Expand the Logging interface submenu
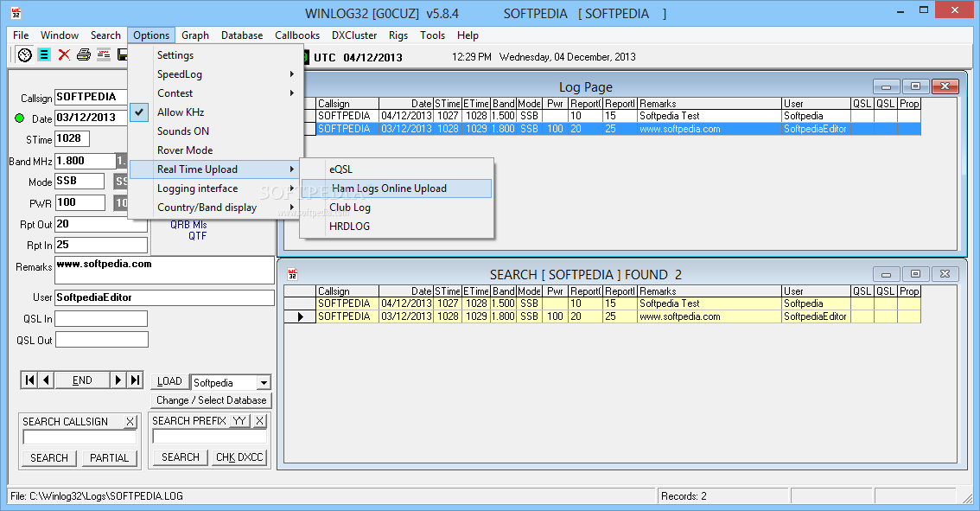Viewport: 980px width, 511px height. coord(216,188)
